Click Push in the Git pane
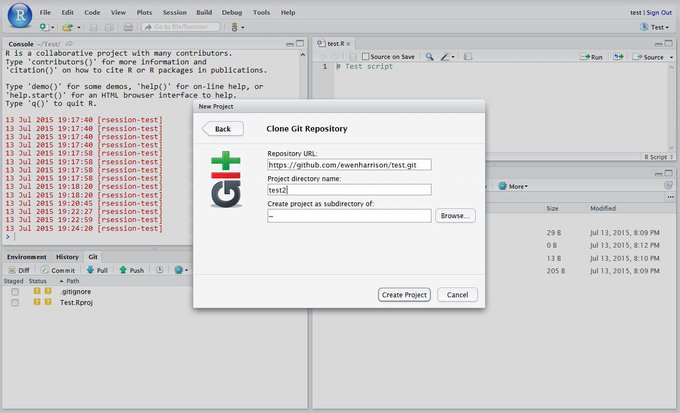 coord(131,270)
